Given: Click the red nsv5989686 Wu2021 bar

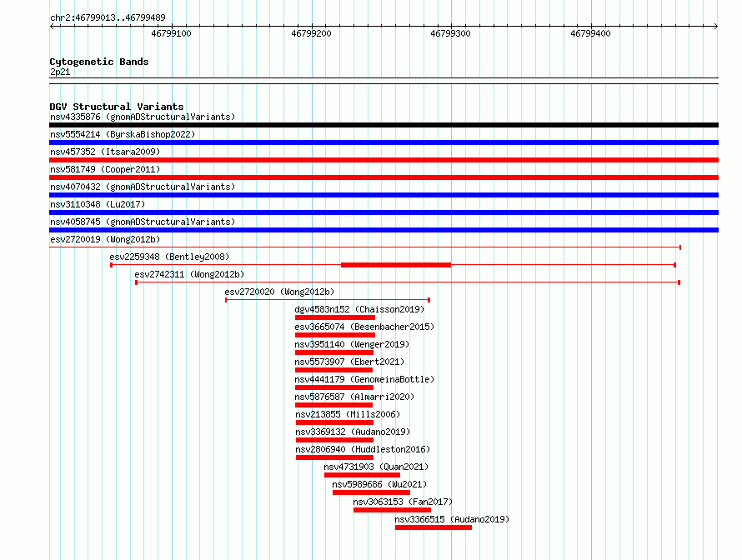Looking at the screenshot, I should click(x=372, y=492).
